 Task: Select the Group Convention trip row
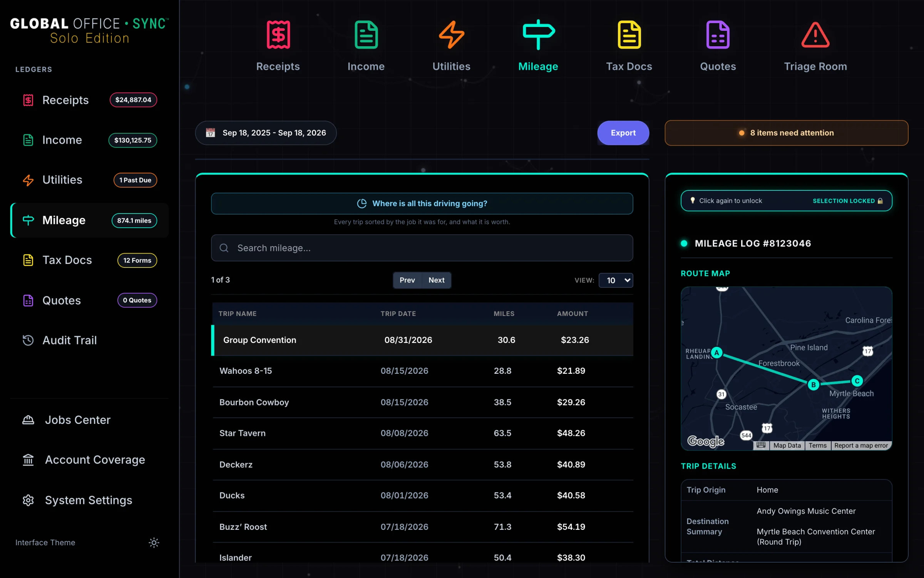(422, 340)
